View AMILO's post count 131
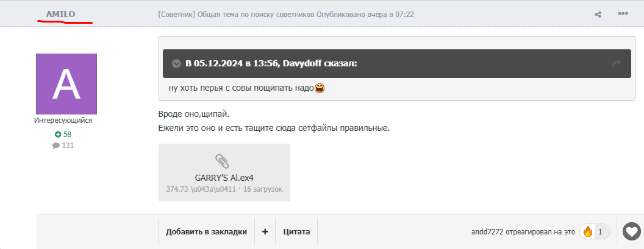Image resolution: width=644 pixels, height=249 pixels. (x=63, y=146)
